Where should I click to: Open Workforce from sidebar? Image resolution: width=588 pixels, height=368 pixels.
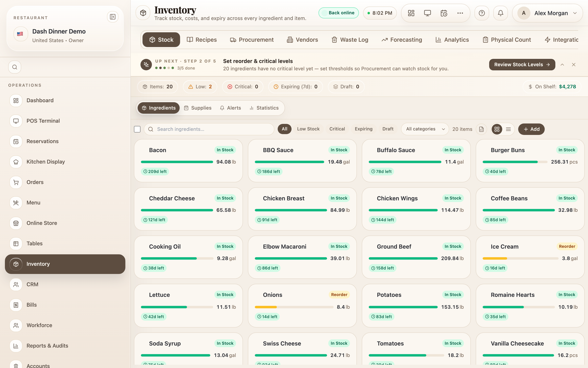[x=65, y=325]
